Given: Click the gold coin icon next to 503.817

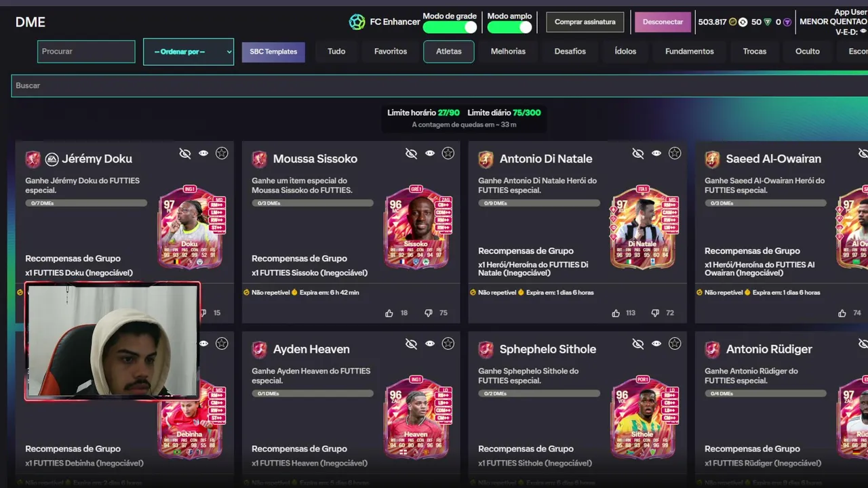Looking at the screenshot, I should [x=732, y=22].
